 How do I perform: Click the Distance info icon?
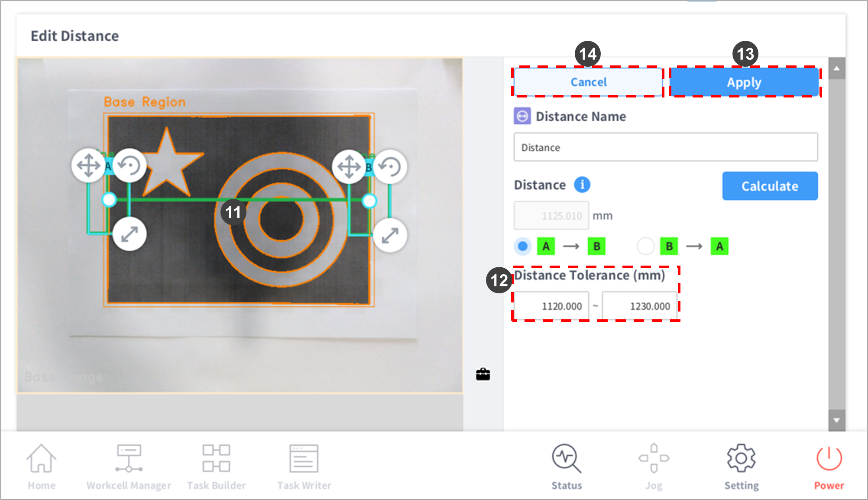(x=582, y=185)
